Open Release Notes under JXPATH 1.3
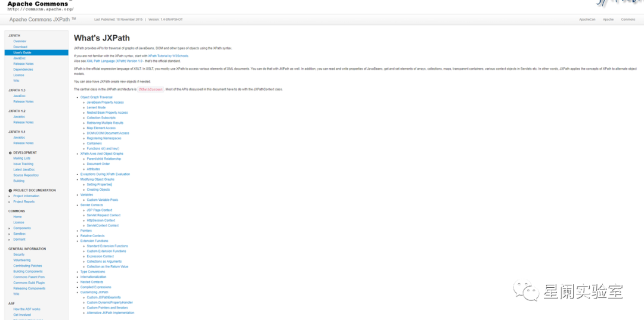 23,101
